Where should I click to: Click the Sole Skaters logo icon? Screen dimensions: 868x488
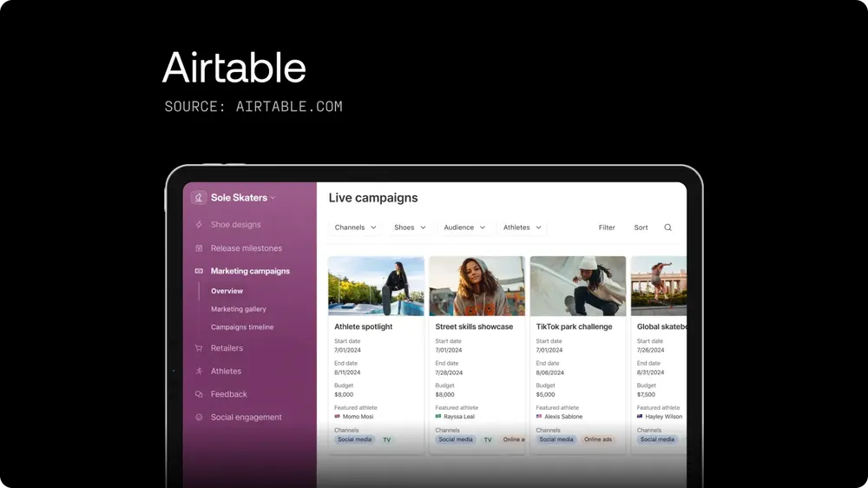[x=199, y=197]
